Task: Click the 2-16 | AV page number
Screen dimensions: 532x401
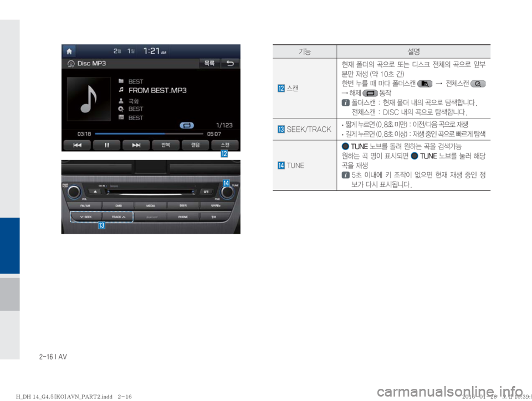Action: (53, 357)
